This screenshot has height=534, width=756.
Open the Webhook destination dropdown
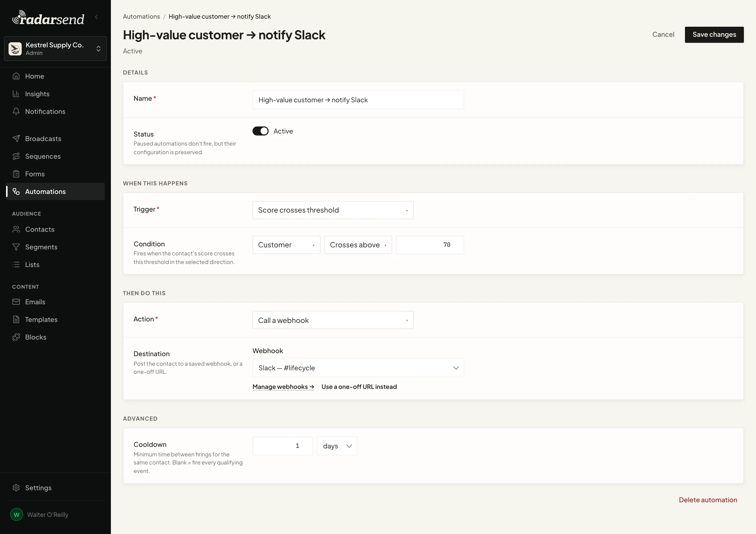pos(358,368)
